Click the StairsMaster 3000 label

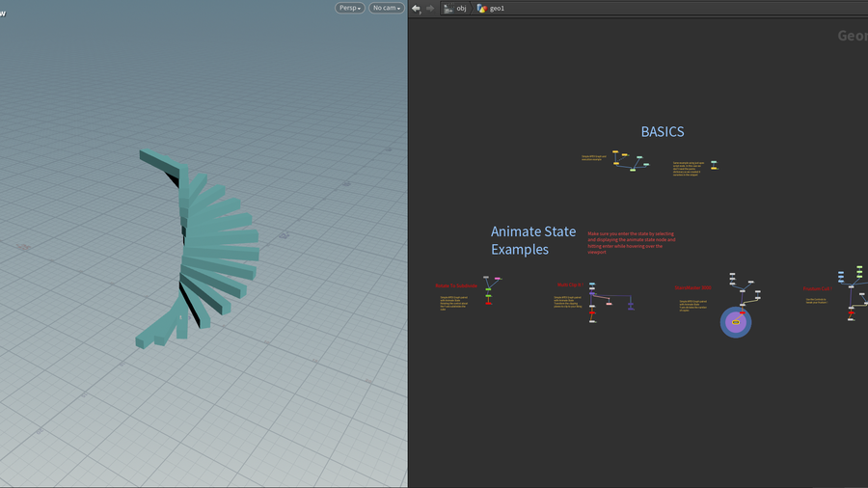pos(692,286)
